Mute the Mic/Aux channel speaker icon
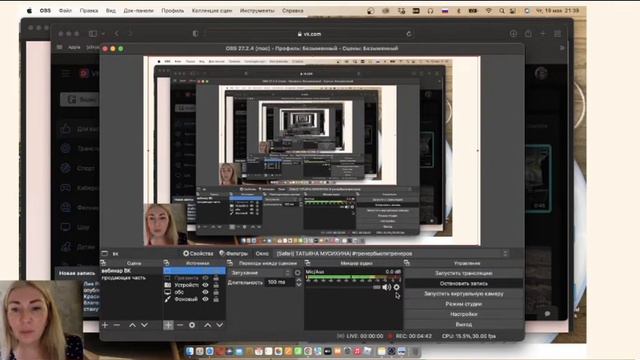Viewport: 640px width, 360px height. (386, 287)
